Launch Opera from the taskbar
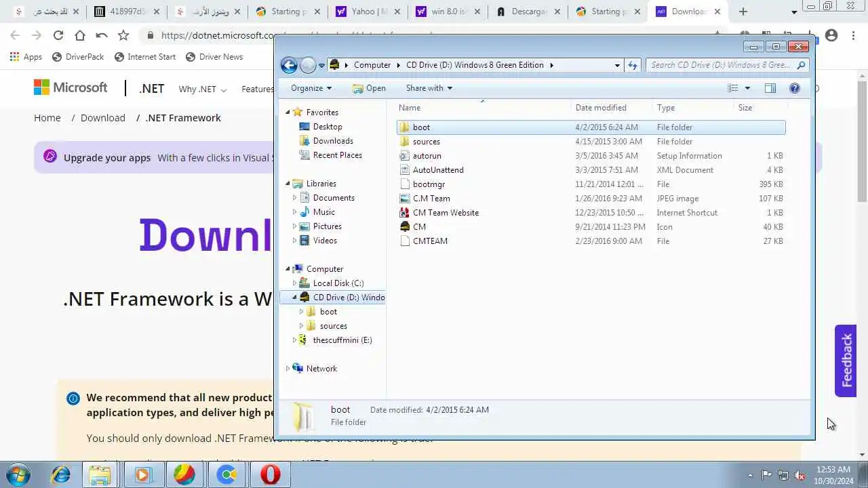 pos(270,475)
